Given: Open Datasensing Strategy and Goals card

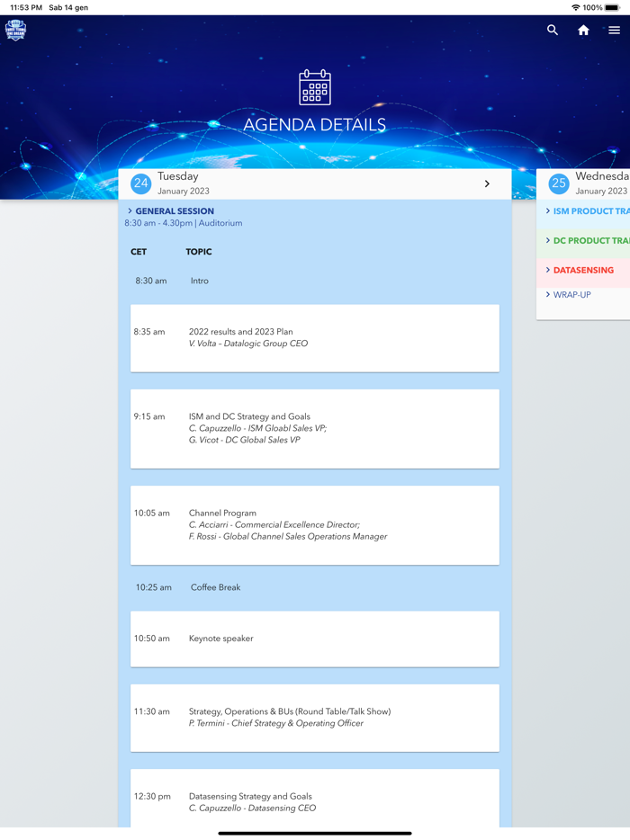Looking at the screenshot, I should point(315,799).
